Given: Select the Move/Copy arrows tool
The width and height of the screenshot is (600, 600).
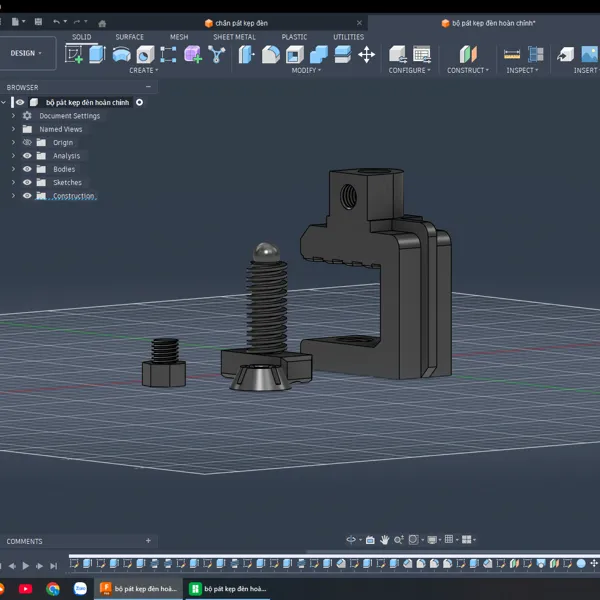Looking at the screenshot, I should click(367, 54).
